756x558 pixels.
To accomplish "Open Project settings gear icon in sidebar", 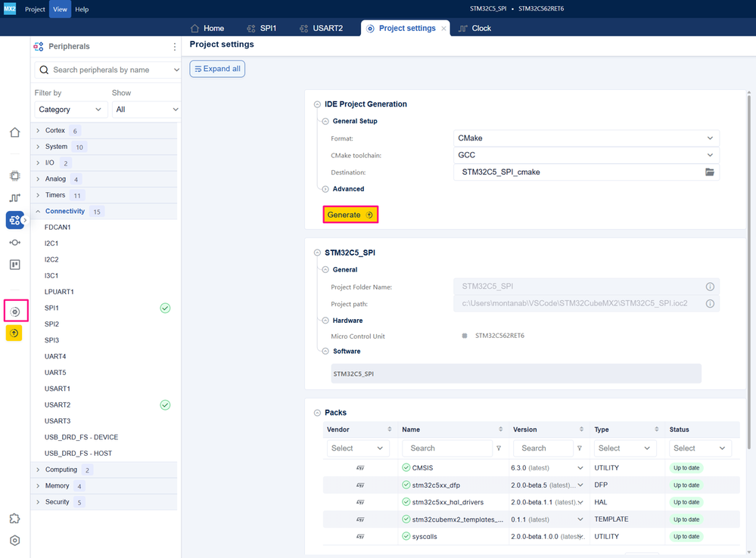I will point(15,312).
